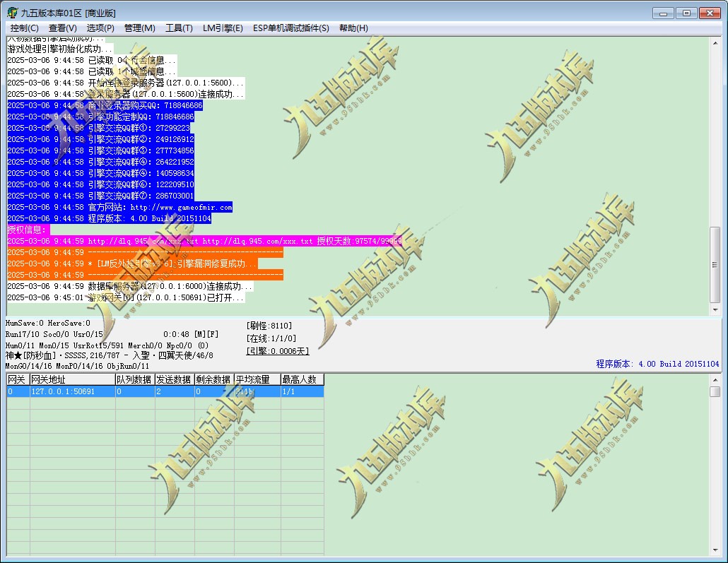This screenshot has height=563, width=728.
Task: Click gateway list scrollbar up arrow
Action: coord(715,380)
